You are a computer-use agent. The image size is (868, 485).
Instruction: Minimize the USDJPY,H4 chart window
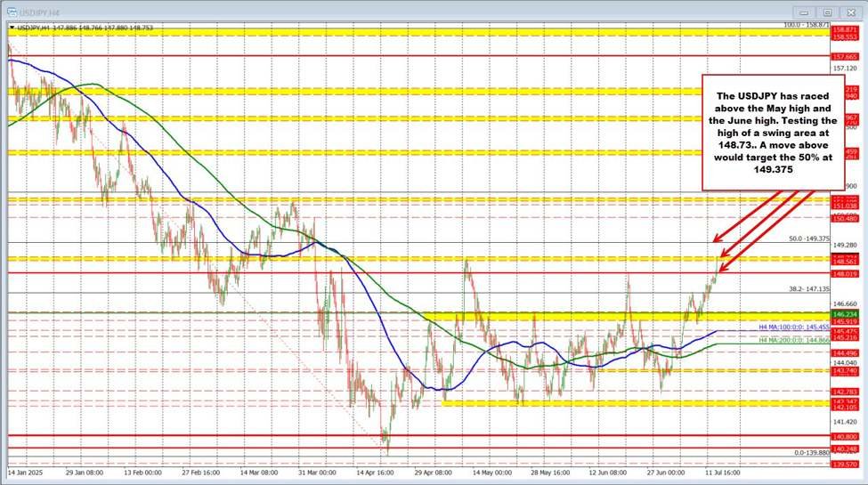[804, 12]
